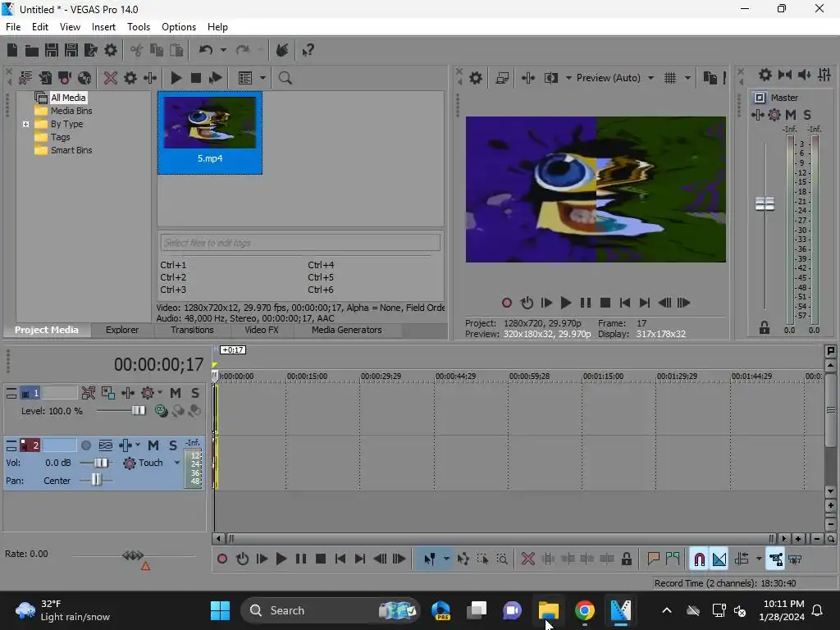
Task: Start preview in Project Media toolbar
Action: click(x=176, y=78)
